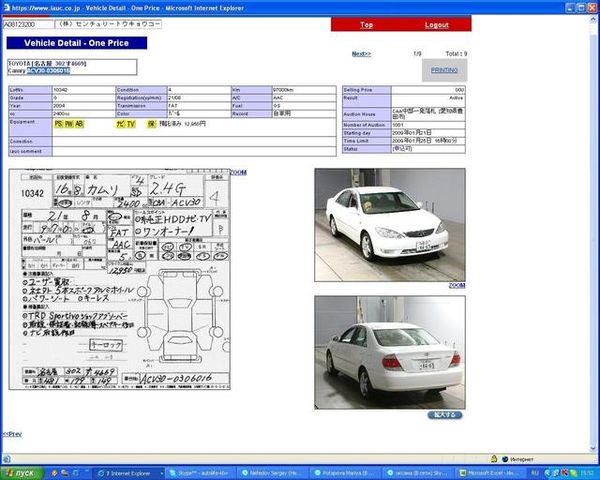Image resolution: width=600 pixels, height=480 pixels.
Task: Click the vertical scrollbar up arrow
Action: point(593,20)
